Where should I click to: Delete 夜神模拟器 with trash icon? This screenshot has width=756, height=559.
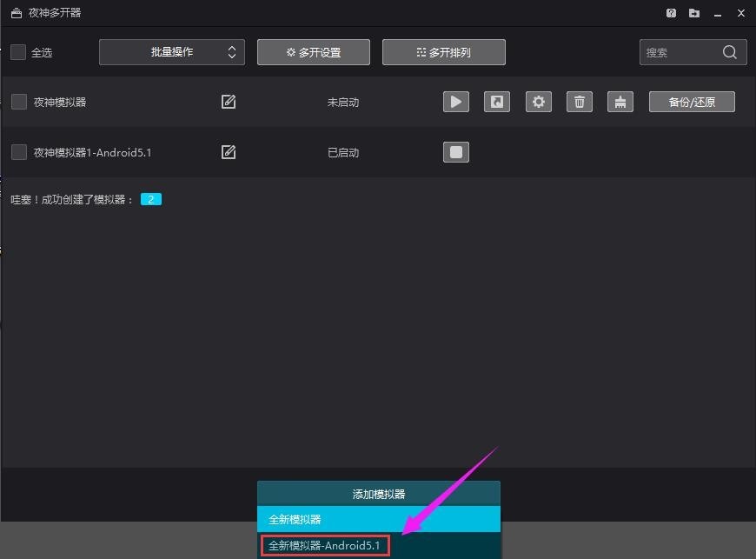tap(579, 102)
